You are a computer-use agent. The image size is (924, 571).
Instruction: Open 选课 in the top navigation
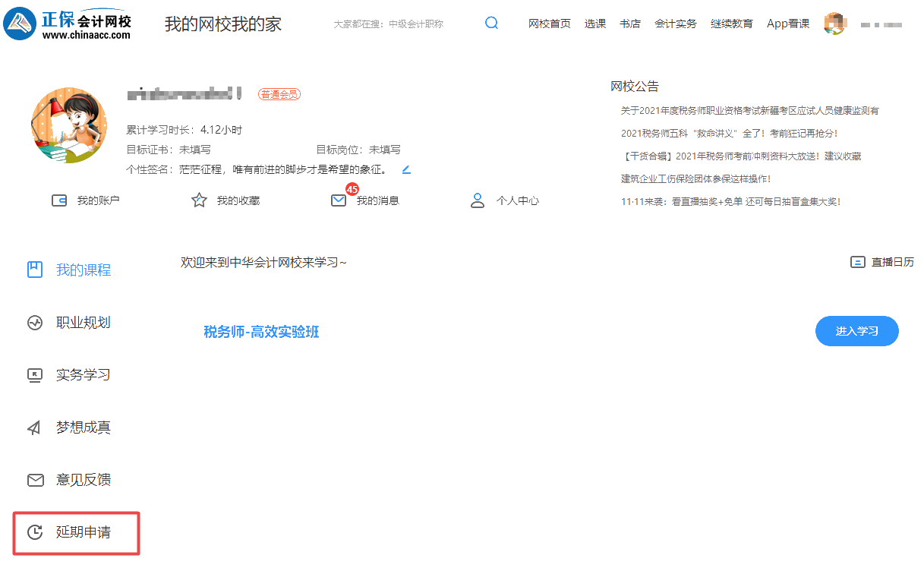click(595, 24)
